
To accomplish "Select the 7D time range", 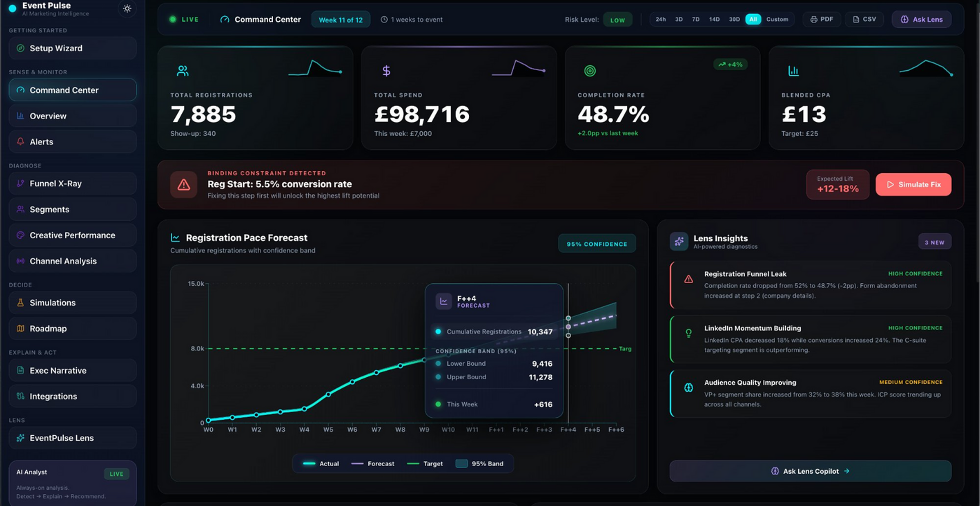I will point(695,19).
